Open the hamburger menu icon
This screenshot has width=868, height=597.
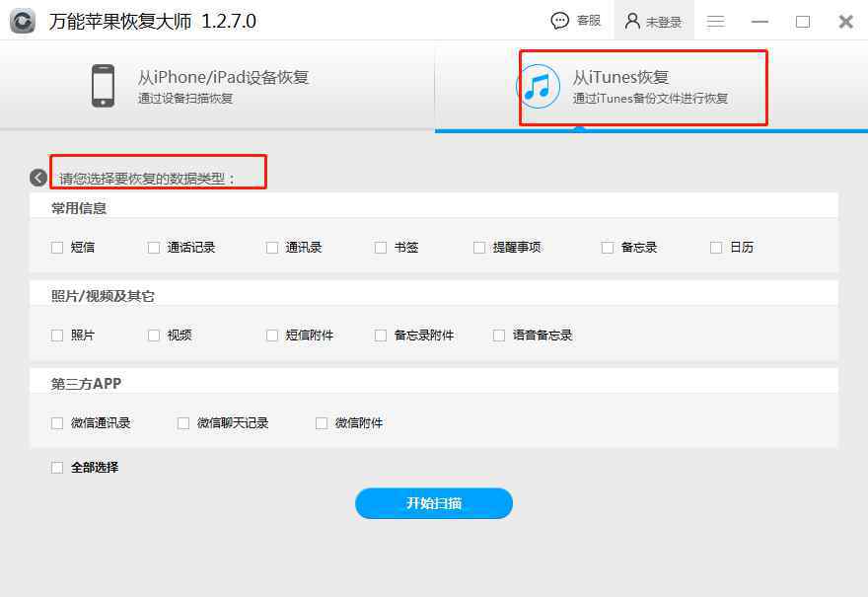(715, 22)
